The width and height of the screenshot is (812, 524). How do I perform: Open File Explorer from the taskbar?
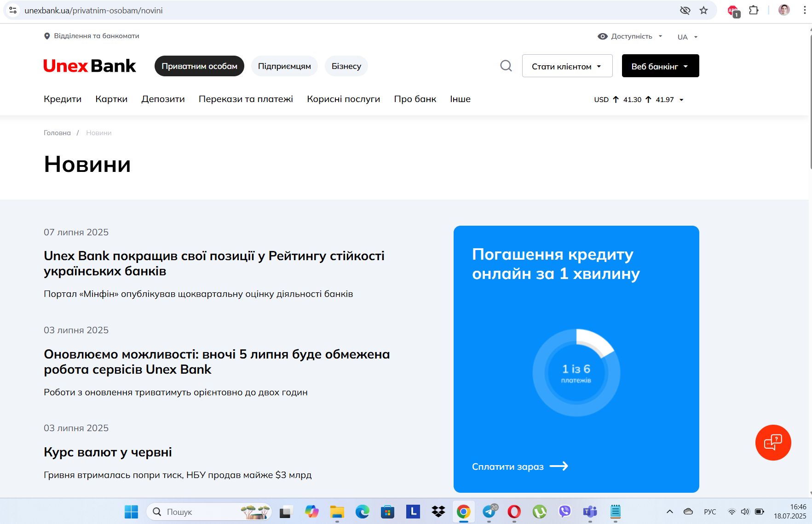click(x=337, y=512)
